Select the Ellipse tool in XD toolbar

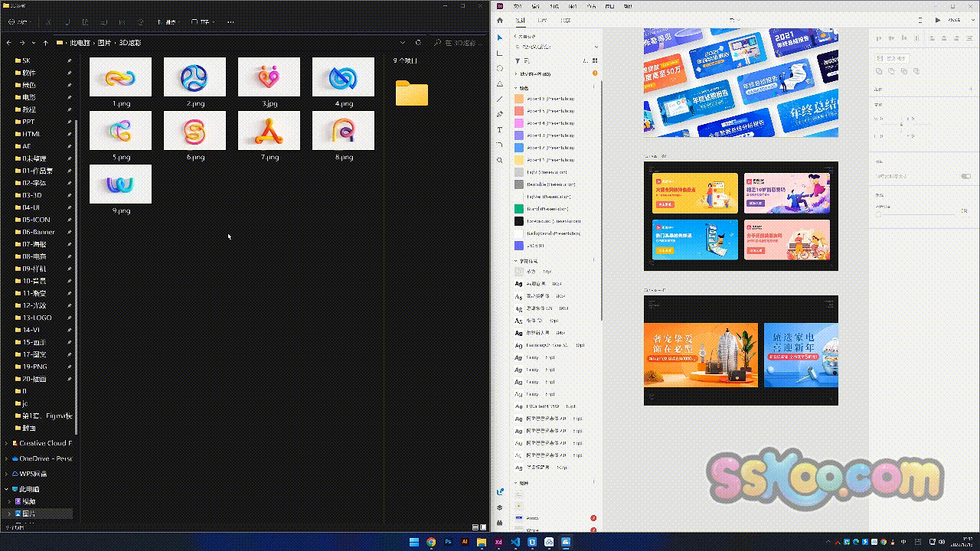tap(500, 68)
